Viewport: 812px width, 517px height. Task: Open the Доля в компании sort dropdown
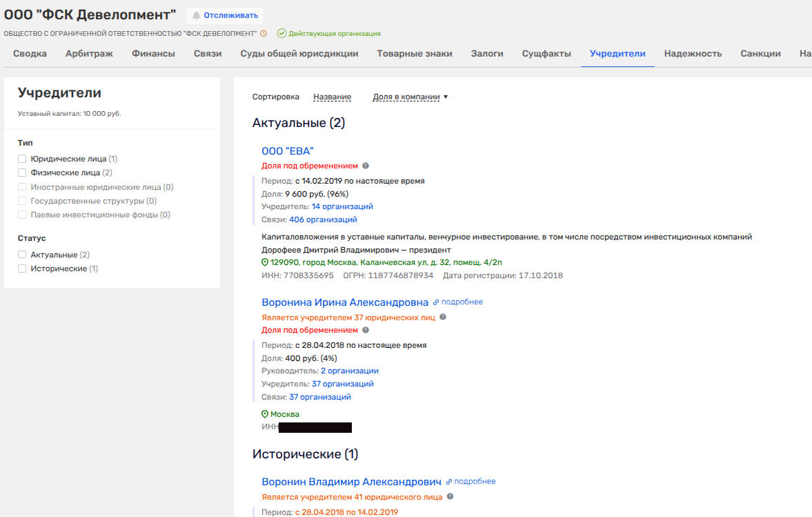[410, 97]
